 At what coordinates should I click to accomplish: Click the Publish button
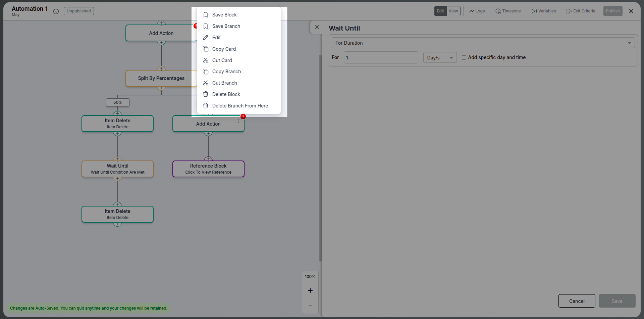(613, 11)
